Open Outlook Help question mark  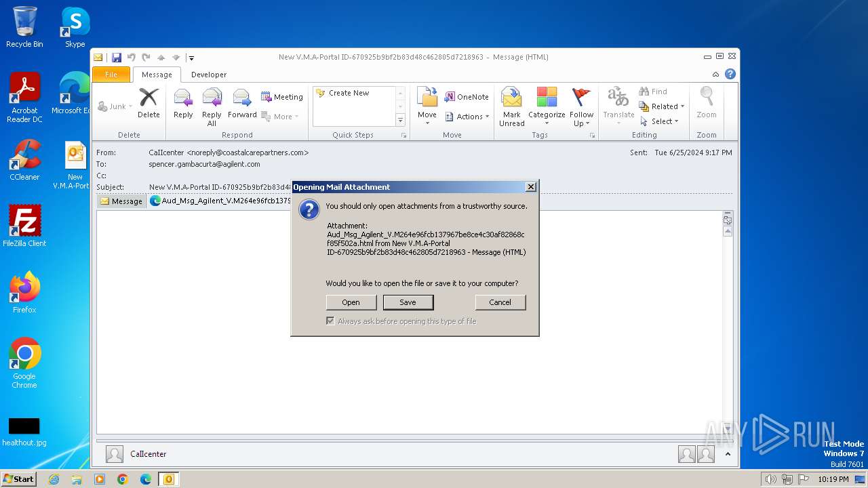(730, 74)
